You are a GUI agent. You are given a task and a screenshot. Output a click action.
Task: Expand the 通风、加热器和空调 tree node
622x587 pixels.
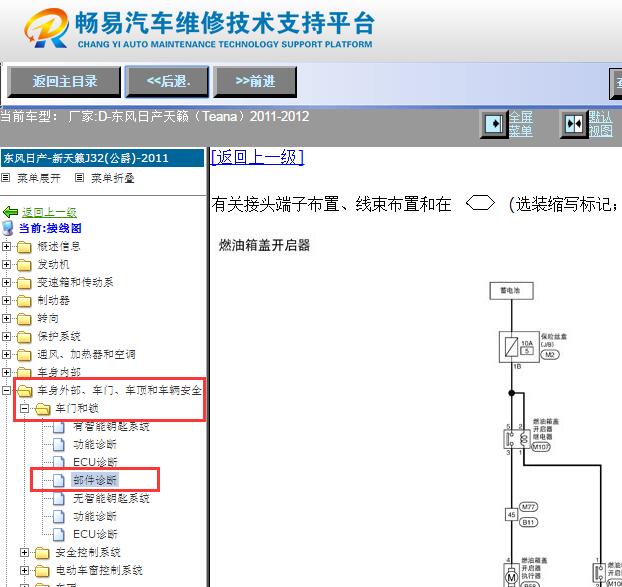pyautogui.click(x=6, y=354)
